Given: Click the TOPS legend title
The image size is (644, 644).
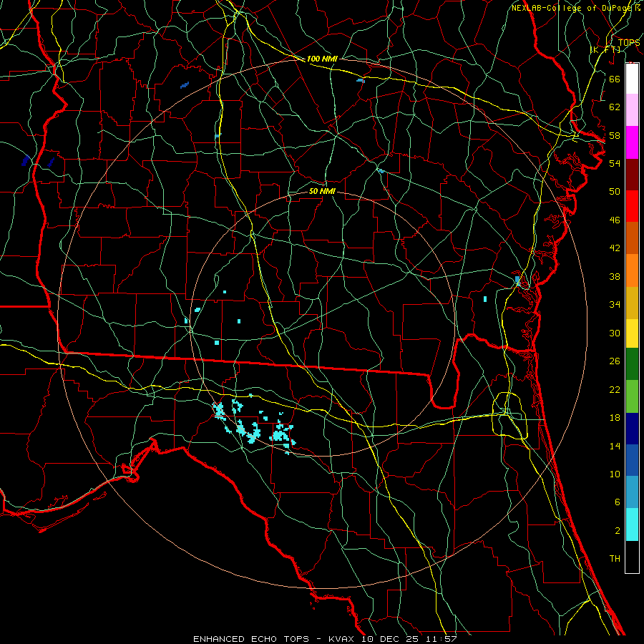Looking at the screenshot, I should tap(629, 43).
